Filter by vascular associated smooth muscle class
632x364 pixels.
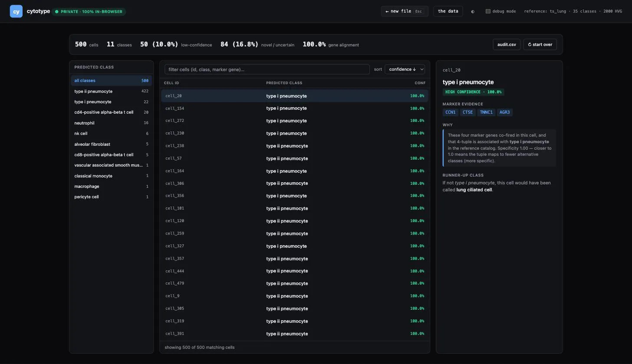[x=112, y=165]
